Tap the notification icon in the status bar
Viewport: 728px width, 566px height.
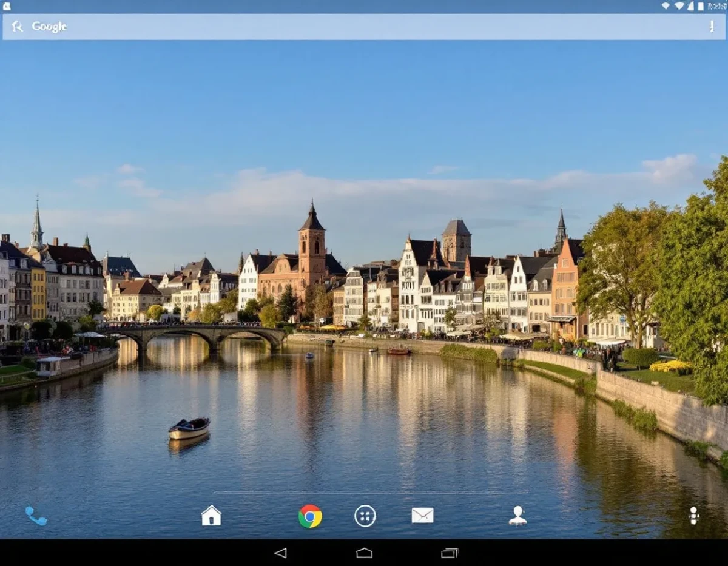[x=7, y=6]
